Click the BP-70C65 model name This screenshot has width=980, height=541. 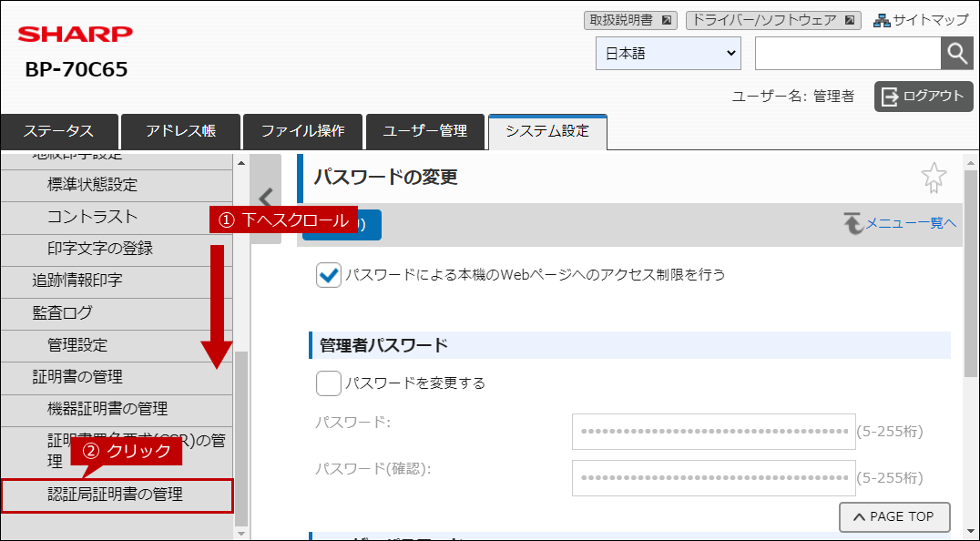pos(77,69)
